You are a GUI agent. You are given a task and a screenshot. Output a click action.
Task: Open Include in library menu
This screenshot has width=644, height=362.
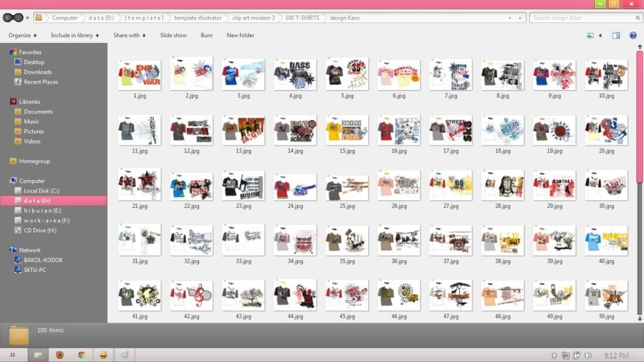[75, 35]
